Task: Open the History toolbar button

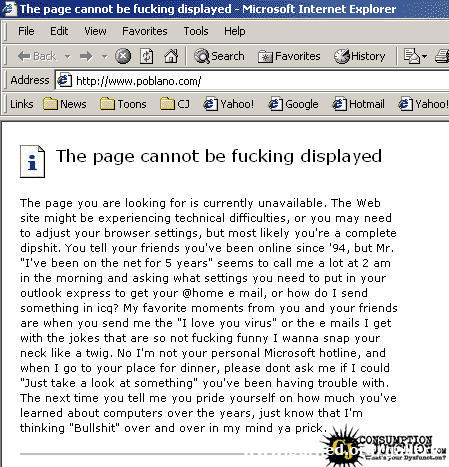Action: click(360, 56)
